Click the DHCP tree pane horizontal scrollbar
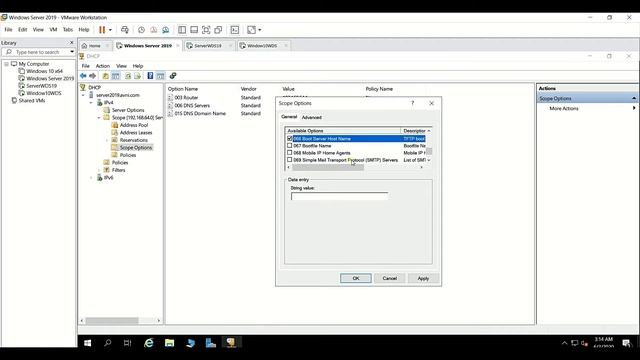 (x=112, y=321)
